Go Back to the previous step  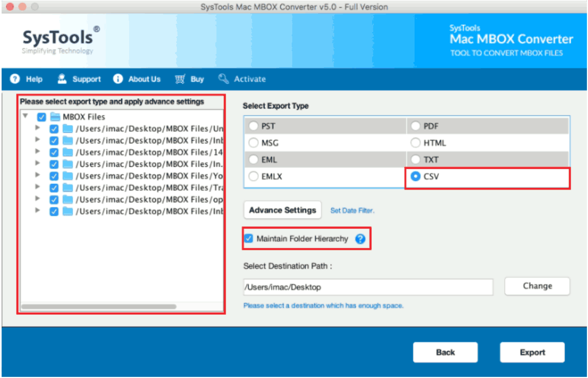pyautogui.click(x=445, y=353)
